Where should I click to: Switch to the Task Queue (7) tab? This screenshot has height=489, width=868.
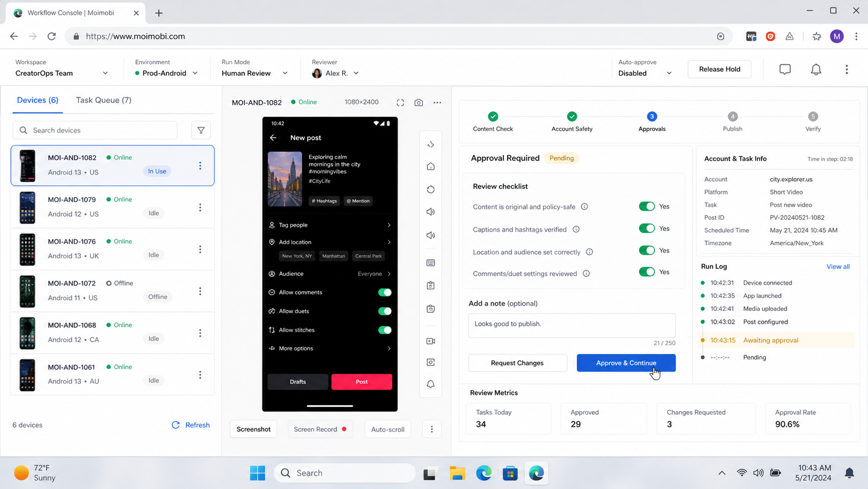tap(104, 100)
